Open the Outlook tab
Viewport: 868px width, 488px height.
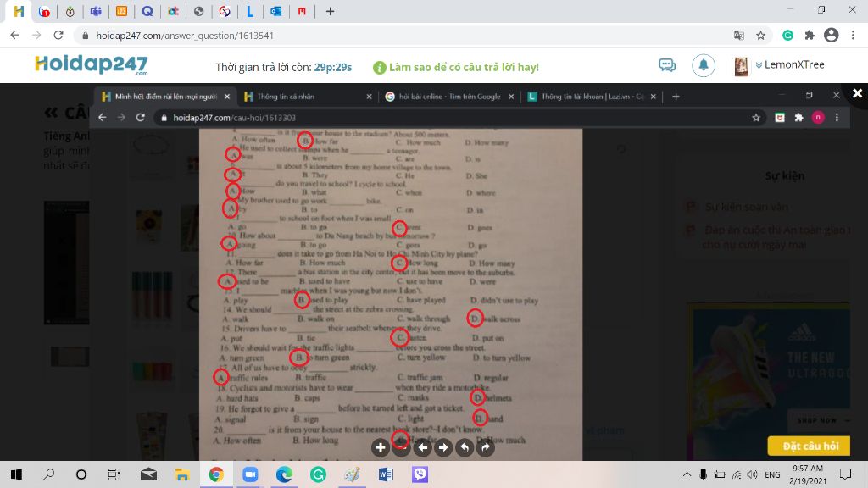pyautogui.click(x=275, y=11)
